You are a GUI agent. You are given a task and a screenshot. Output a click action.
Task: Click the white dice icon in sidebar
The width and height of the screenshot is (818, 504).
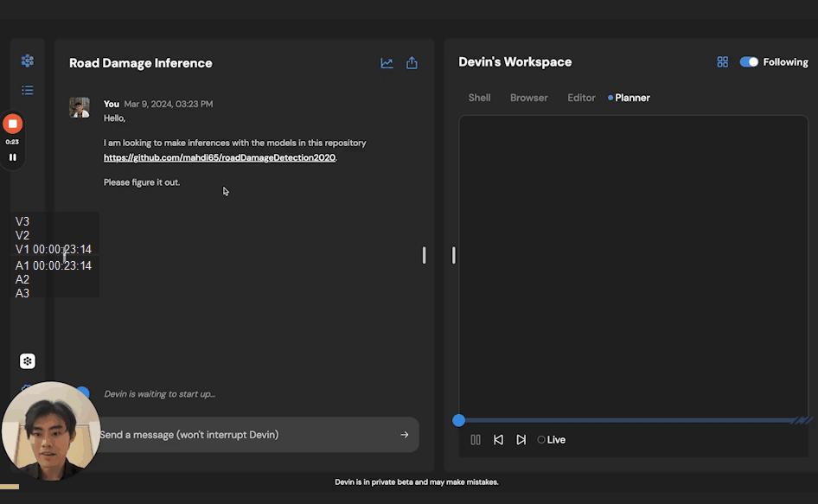click(28, 361)
